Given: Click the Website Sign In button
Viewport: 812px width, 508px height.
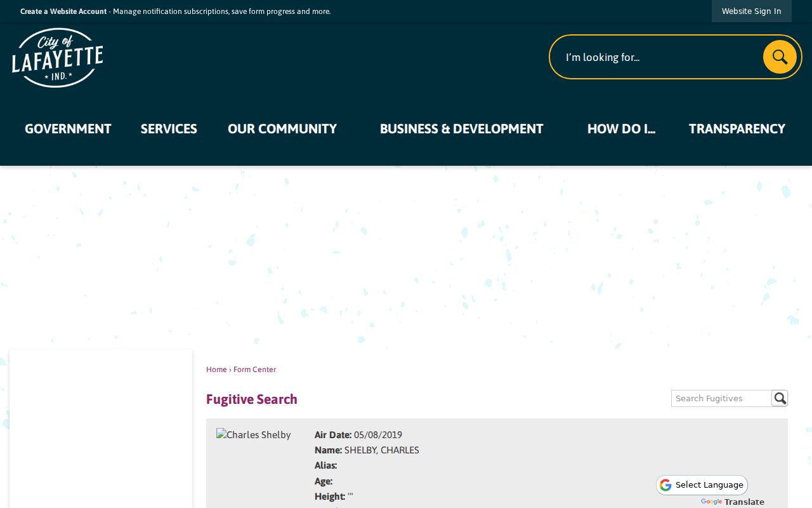Looking at the screenshot, I should pyautogui.click(x=752, y=11).
